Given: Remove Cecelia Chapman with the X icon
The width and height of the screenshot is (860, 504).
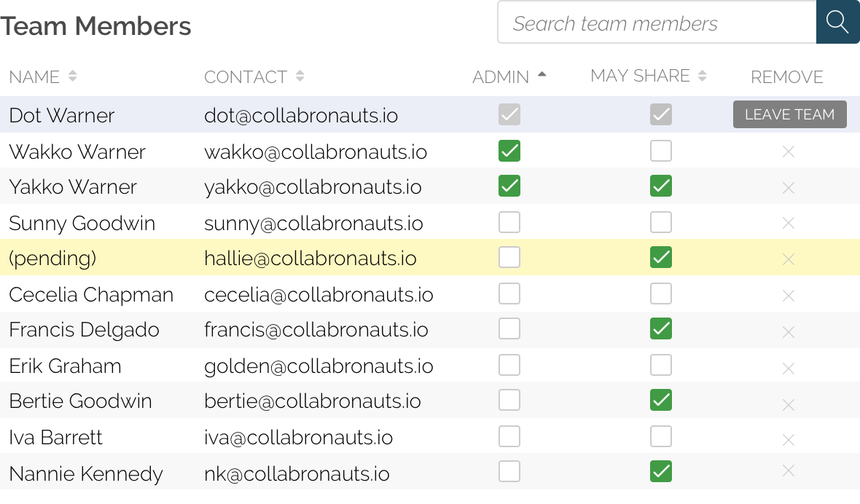Looking at the screenshot, I should click(x=788, y=295).
